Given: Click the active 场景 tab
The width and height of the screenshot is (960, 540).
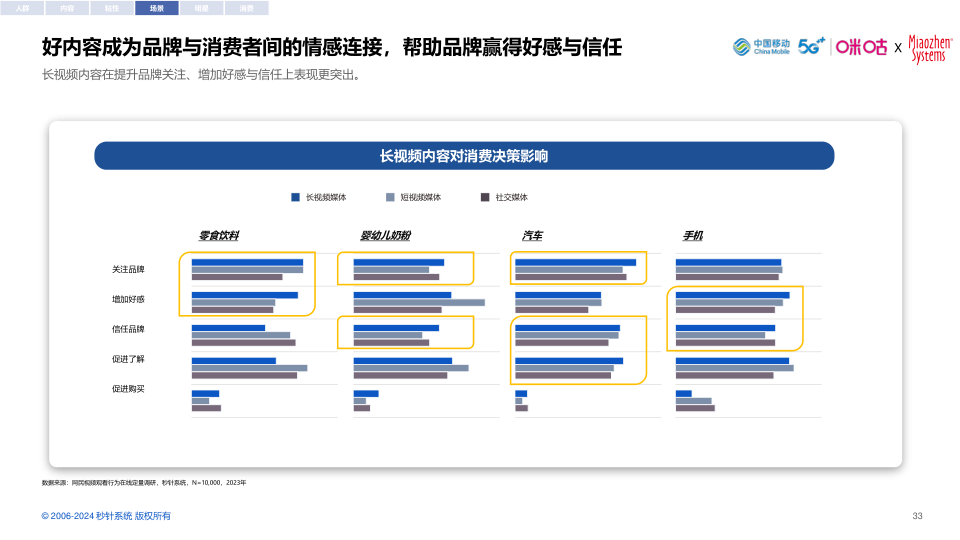Looking at the screenshot, I should click(157, 8).
